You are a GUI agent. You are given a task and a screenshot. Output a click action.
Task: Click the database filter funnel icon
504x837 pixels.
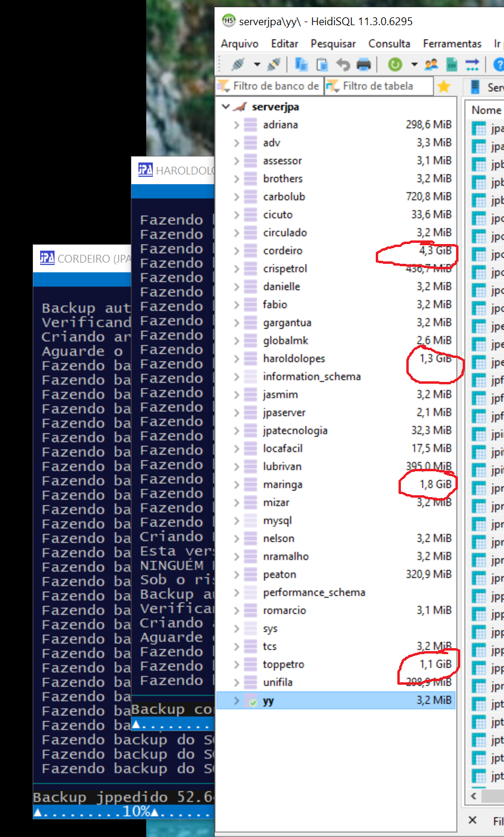click(223, 86)
